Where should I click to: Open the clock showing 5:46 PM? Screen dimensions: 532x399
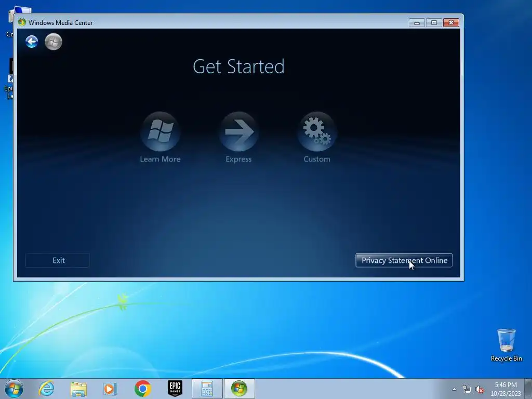506,389
